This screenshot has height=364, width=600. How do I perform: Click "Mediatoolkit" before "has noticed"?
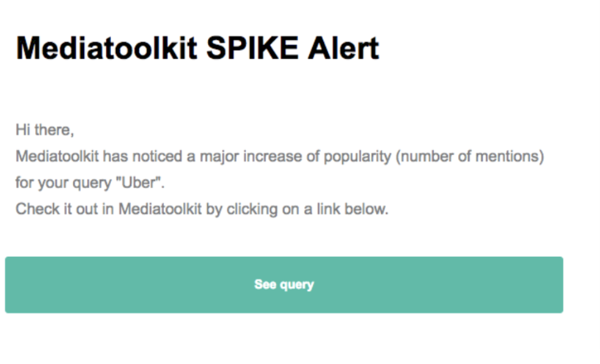(x=56, y=156)
